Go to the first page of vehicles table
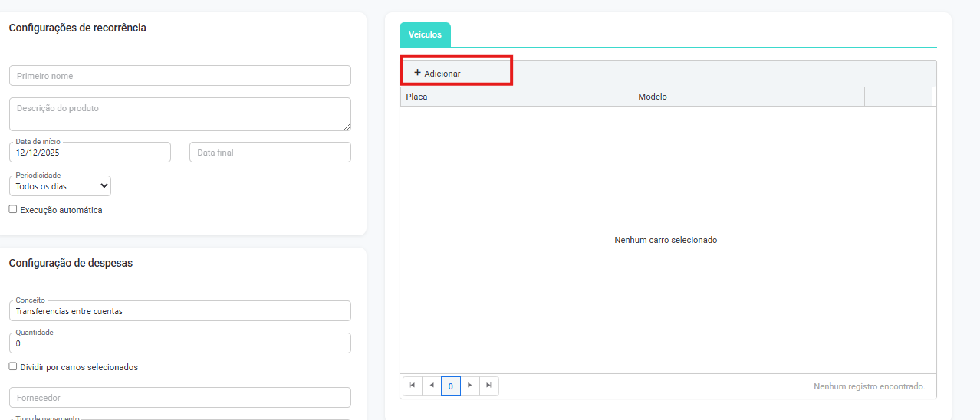 pos(412,386)
